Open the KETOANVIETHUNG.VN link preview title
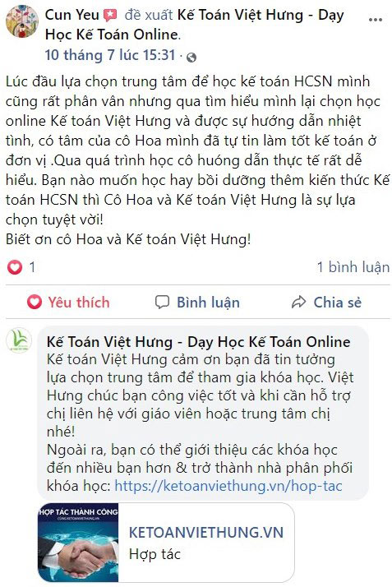Image resolution: width=392 pixels, height=587 pixels. coord(206,533)
